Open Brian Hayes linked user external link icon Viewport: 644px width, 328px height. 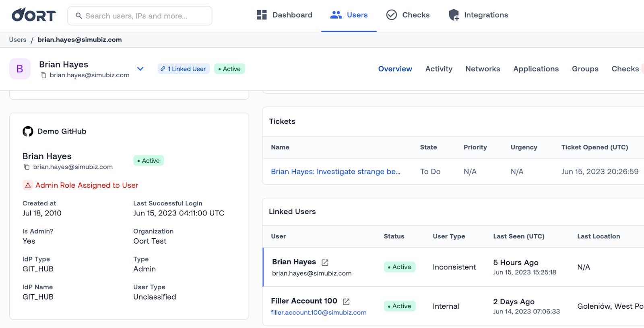tap(325, 262)
